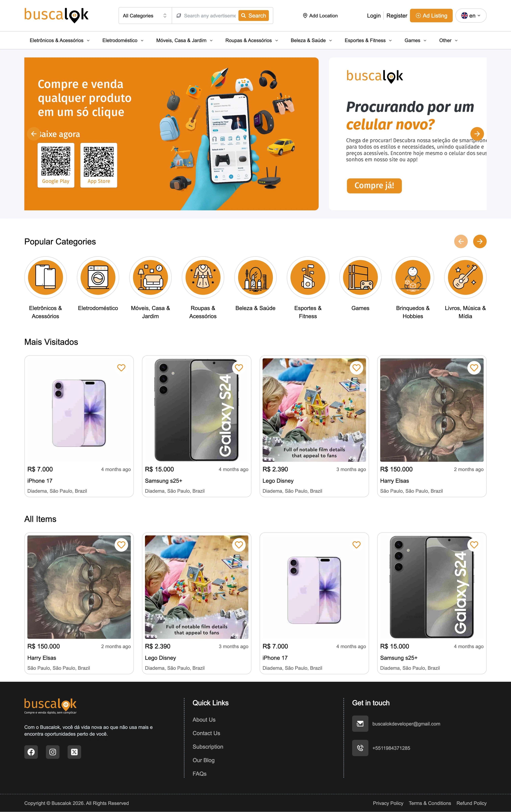Open the Instagram icon in footer
The image size is (511, 812).
53,752
